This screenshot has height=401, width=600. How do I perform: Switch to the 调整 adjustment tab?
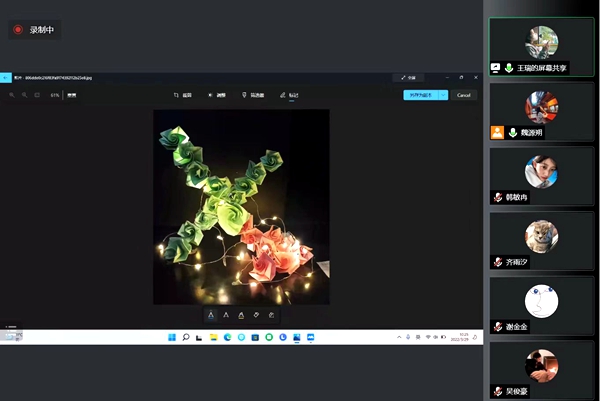[216, 95]
